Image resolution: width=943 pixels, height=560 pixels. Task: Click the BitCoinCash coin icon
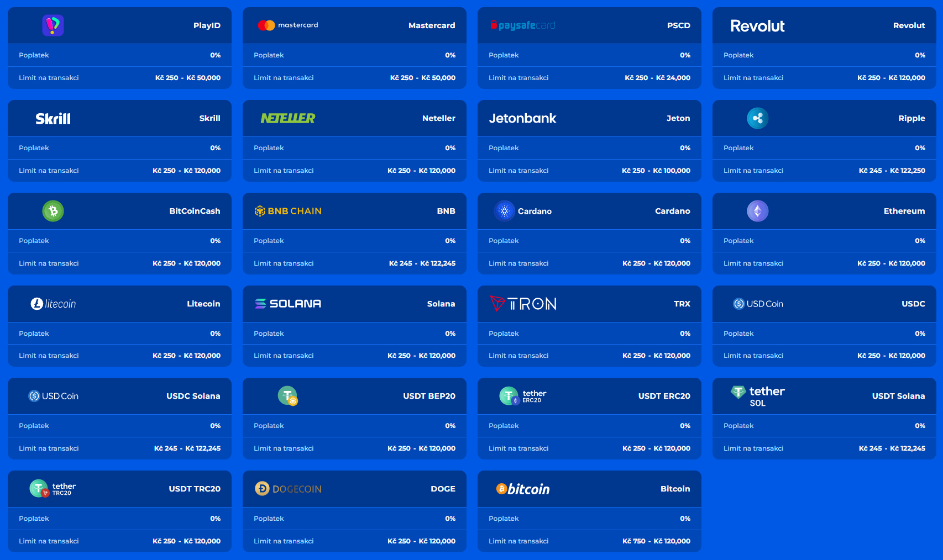click(53, 211)
